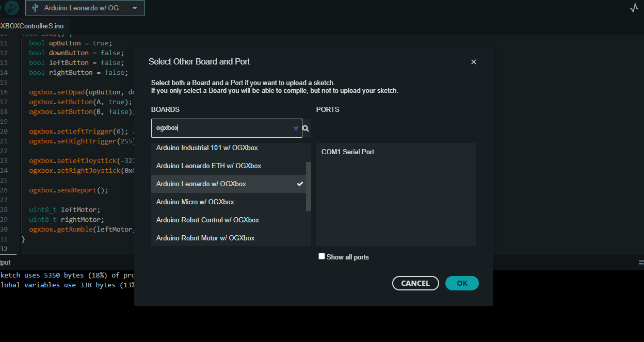Open the Output panel tab
The height and width of the screenshot is (342, 644).
tap(5, 263)
